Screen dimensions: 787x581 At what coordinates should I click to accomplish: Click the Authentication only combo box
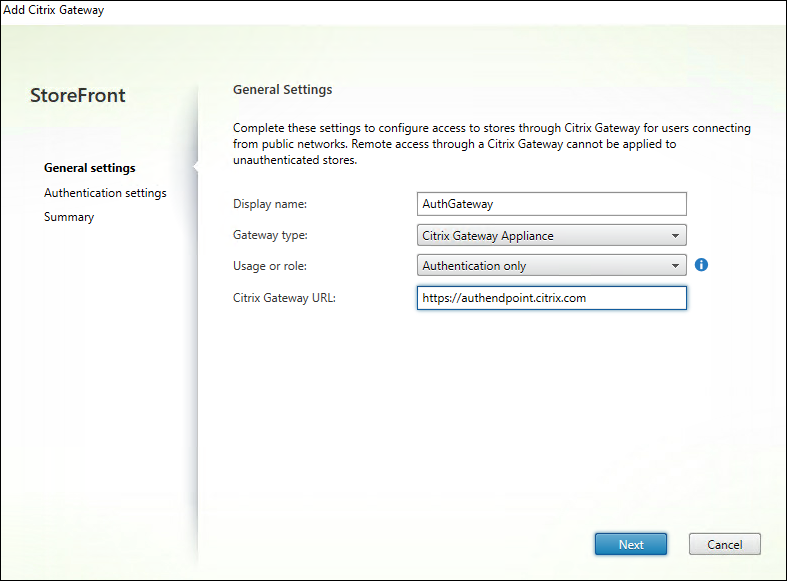pyautogui.click(x=540, y=266)
